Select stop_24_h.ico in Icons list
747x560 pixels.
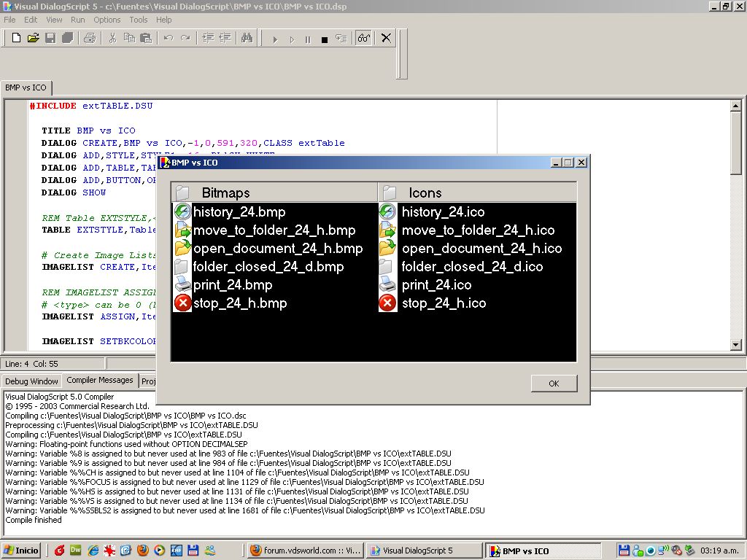443,303
